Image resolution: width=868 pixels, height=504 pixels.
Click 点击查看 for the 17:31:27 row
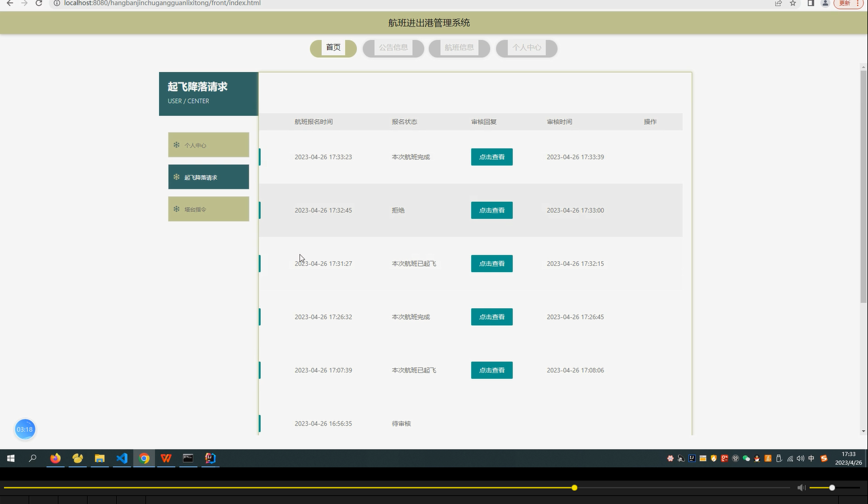492,263
